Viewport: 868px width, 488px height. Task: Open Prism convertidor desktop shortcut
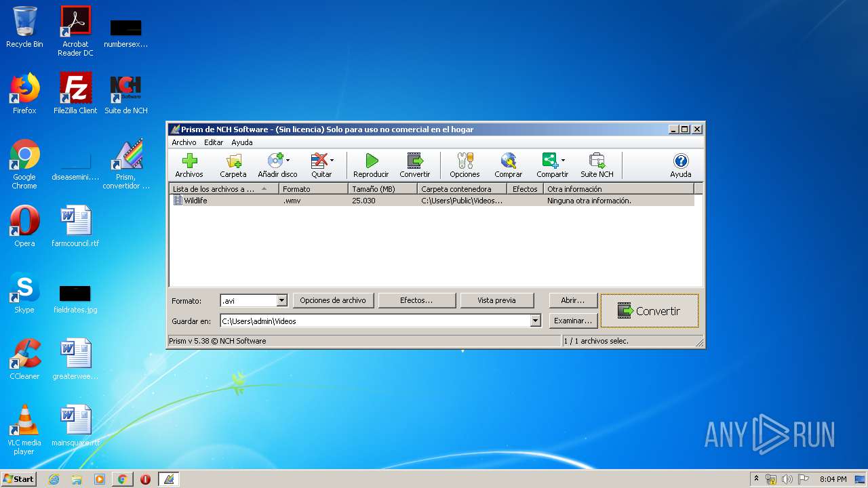click(x=126, y=165)
